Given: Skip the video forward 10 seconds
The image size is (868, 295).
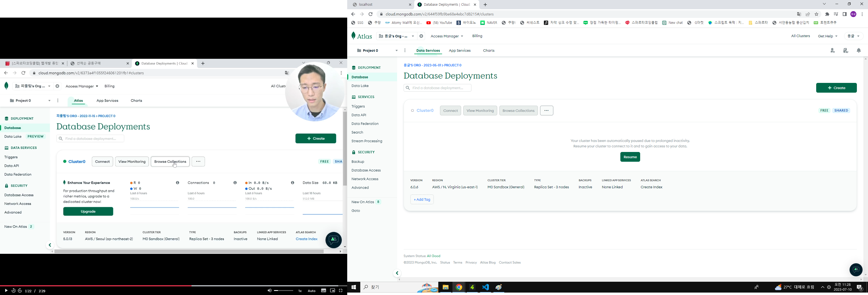Looking at the screenshot, I should [20, 291].
